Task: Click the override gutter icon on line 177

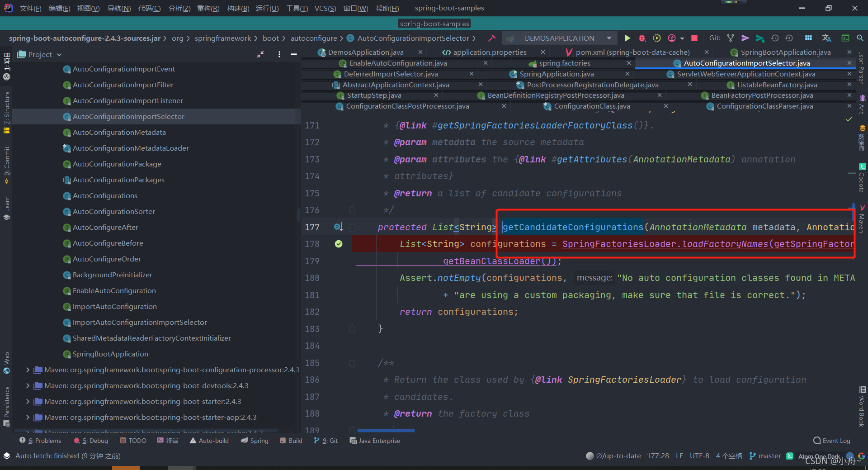Action: click(338, 227)
